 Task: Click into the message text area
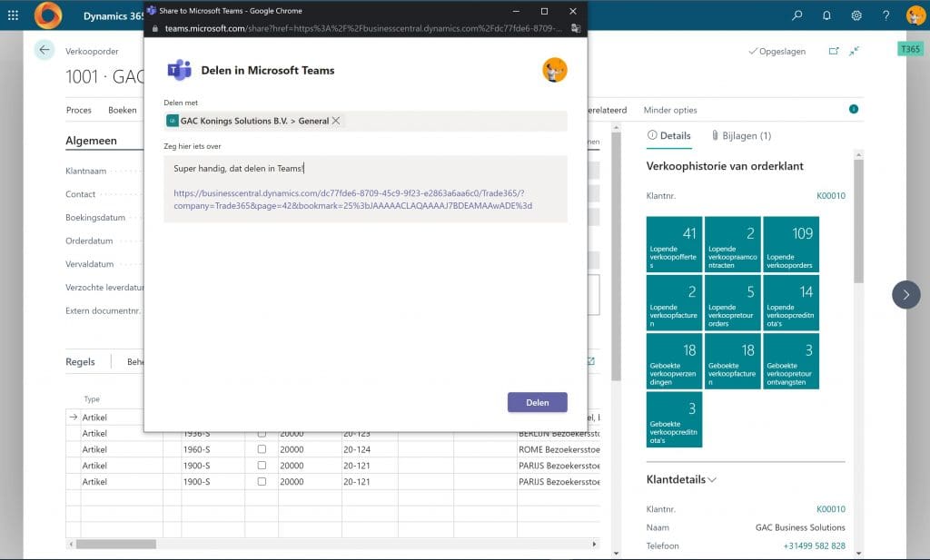point(365,189)
